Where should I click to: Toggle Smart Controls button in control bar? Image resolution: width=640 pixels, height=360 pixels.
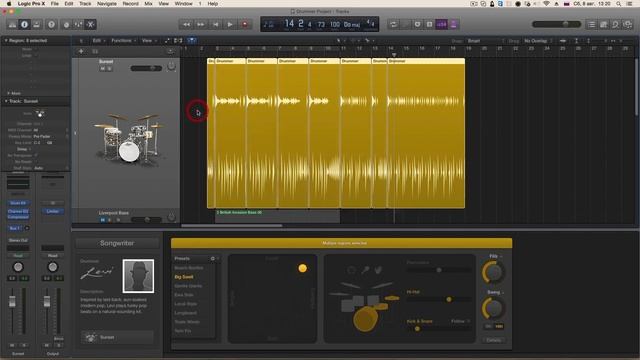66,24
